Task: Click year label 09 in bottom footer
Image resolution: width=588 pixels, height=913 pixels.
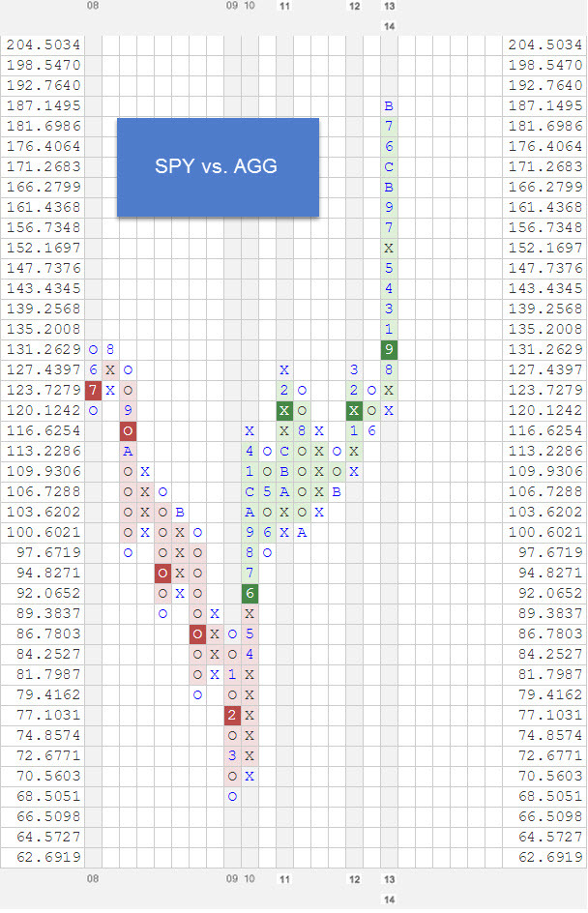Action: (x=232, y=878)
